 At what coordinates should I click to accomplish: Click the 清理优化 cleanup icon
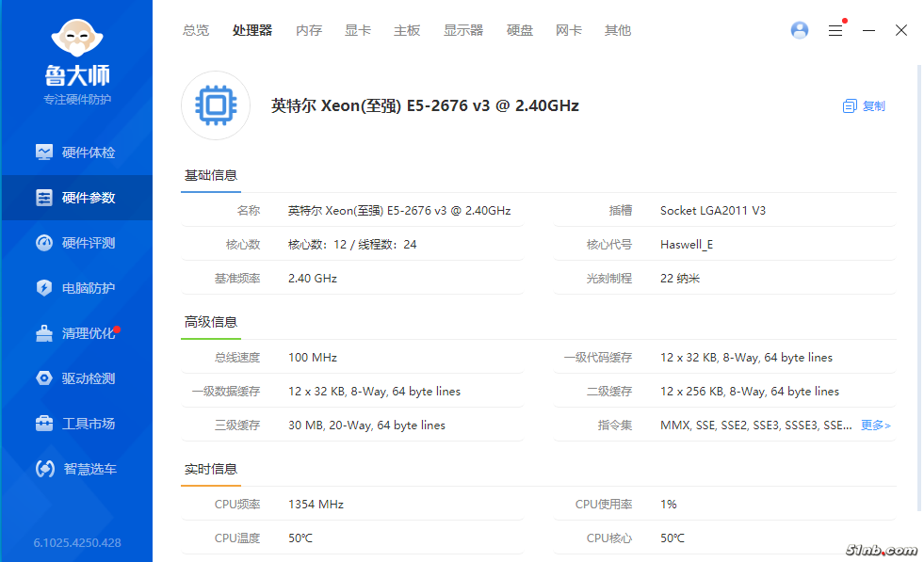(44, 333)
